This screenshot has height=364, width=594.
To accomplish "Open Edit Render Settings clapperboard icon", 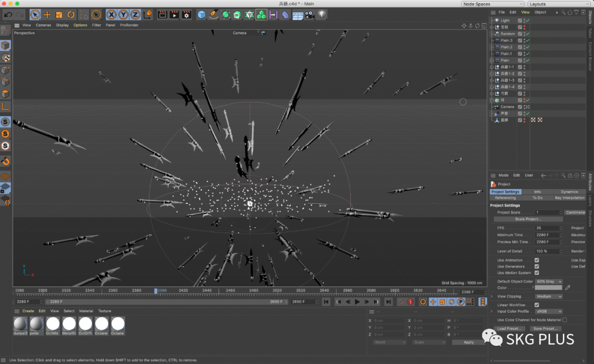I will pos(186,15).
